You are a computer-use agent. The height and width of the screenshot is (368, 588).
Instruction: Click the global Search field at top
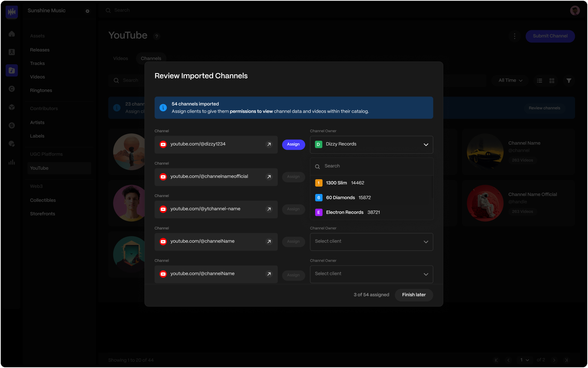[122, 10]
